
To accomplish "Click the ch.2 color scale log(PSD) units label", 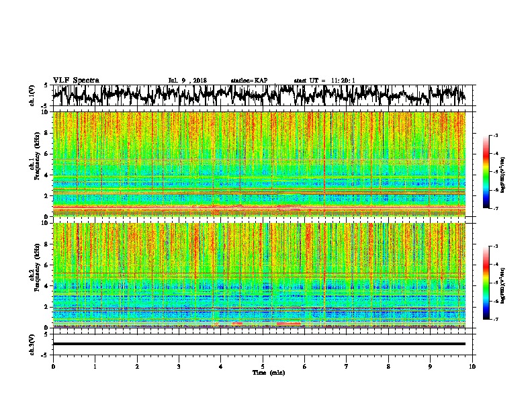I will pyautogui.click(x=503, y=286).
